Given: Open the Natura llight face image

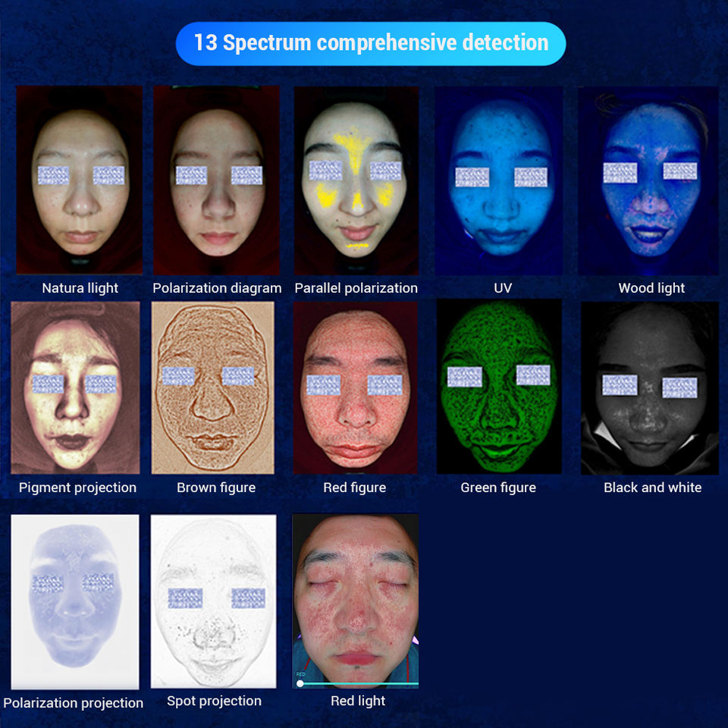Looking at the screenshot, I should point(80,180).
